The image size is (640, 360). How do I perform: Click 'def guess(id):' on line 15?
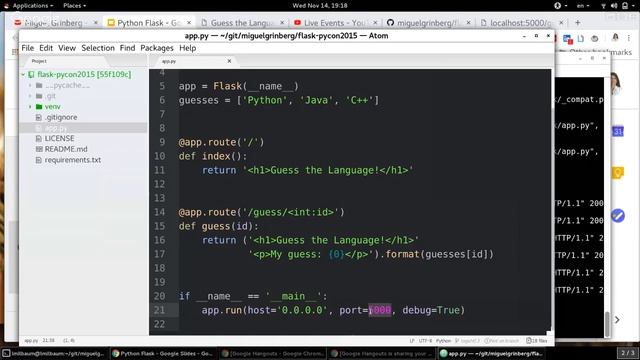218,226
